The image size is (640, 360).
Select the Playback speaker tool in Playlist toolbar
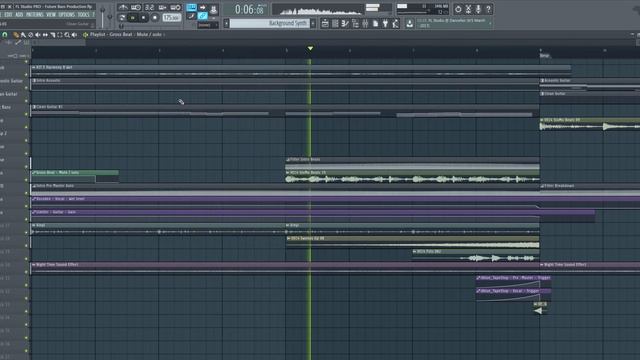pos(74,35)
